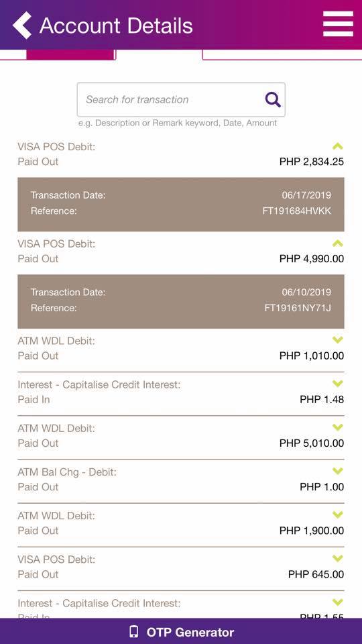Tap the phone icon beside OTP Generator
This screenshot has height=644, width=362.
pos(134,632)
